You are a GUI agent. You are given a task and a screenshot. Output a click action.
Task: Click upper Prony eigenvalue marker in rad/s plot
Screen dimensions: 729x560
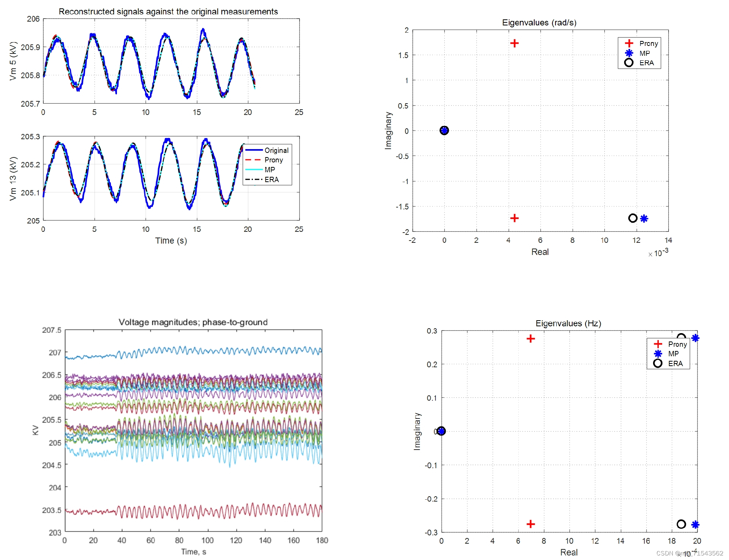tap(514, 43)
